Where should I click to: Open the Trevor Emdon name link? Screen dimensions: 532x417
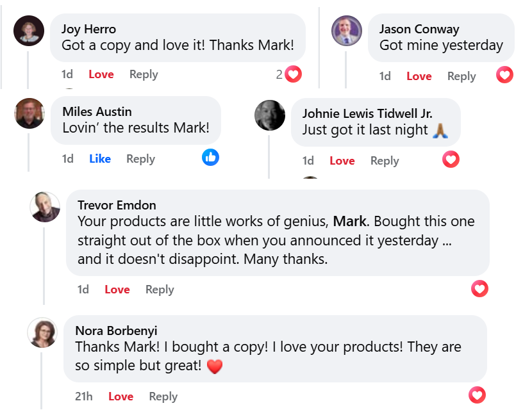pyautogui.click(x=117, y=205)
